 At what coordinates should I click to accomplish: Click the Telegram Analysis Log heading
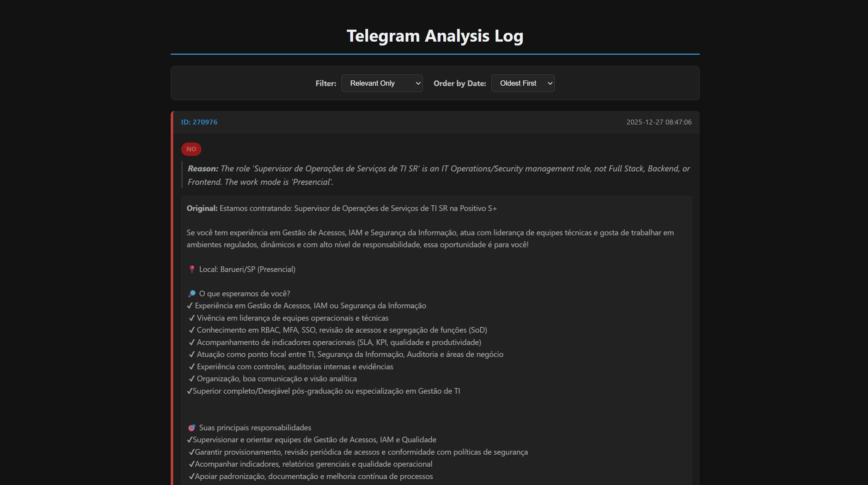click(435, 36)
